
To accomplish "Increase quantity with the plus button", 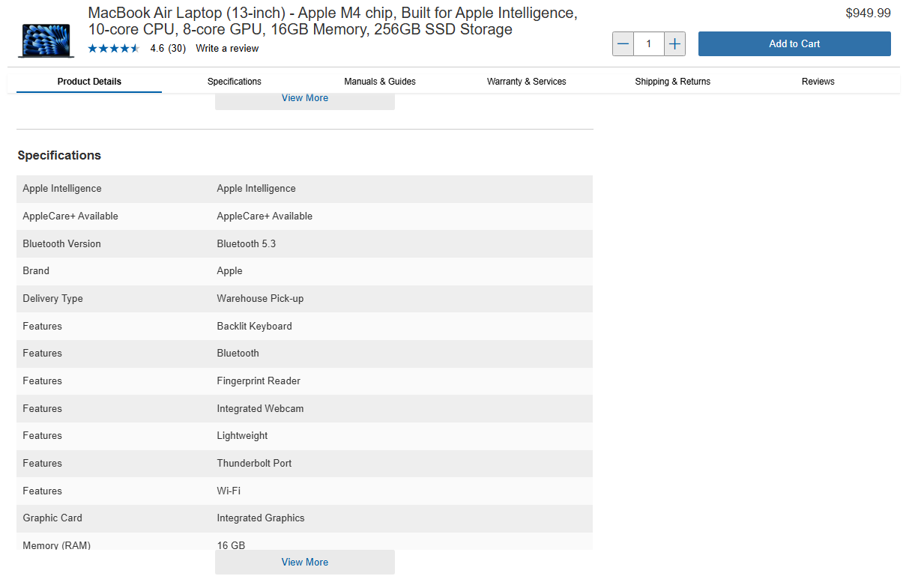I will coord(674,44).
